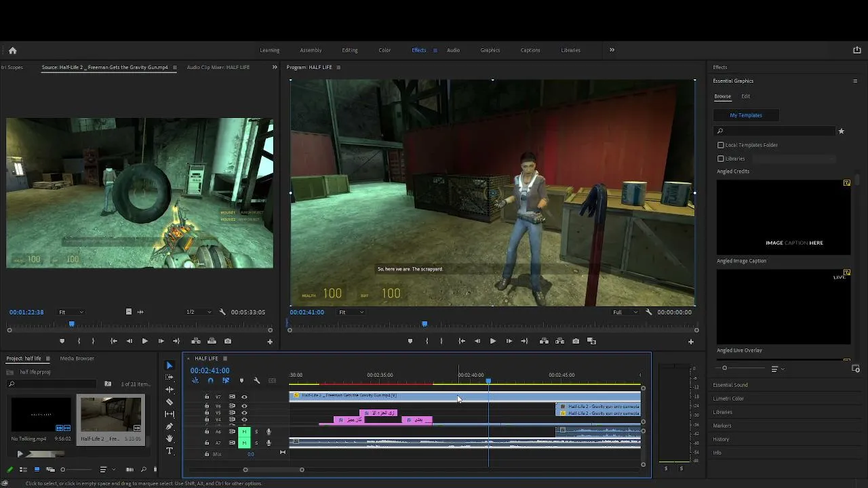
Task: Click Lift button in Program monitor
Action: pyautogui.click(x=544, y=342)
